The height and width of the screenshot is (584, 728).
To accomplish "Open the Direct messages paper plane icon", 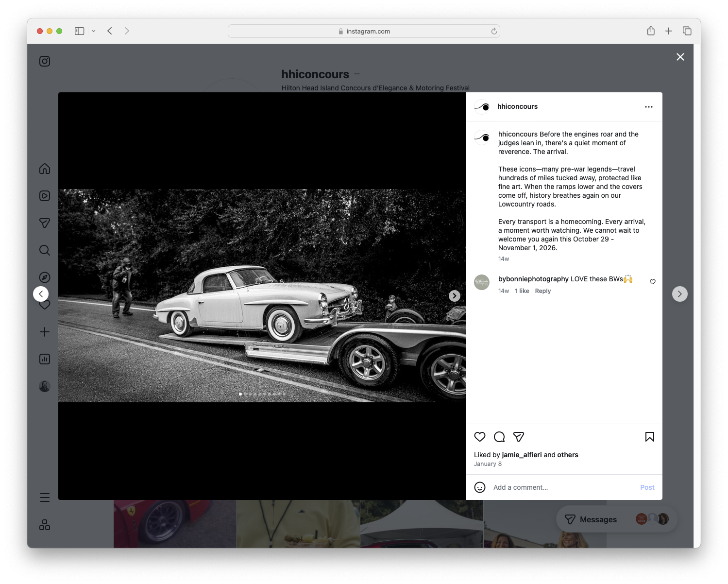I will [44, 223].
